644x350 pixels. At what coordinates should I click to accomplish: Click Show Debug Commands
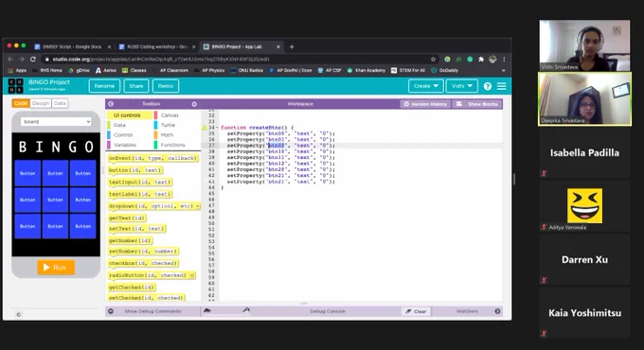[152, 311]
